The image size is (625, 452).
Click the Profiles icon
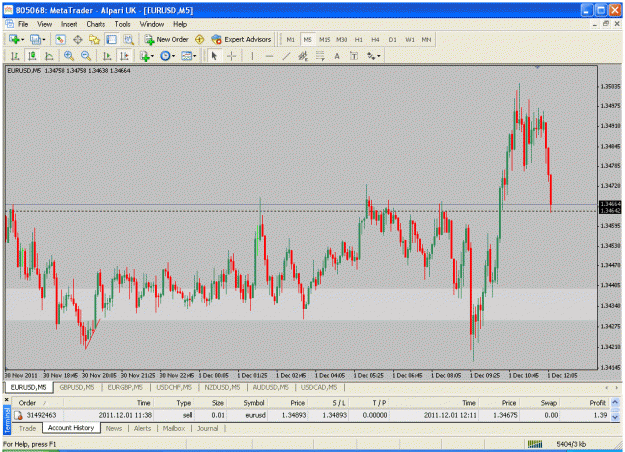[x=35, y=39]
